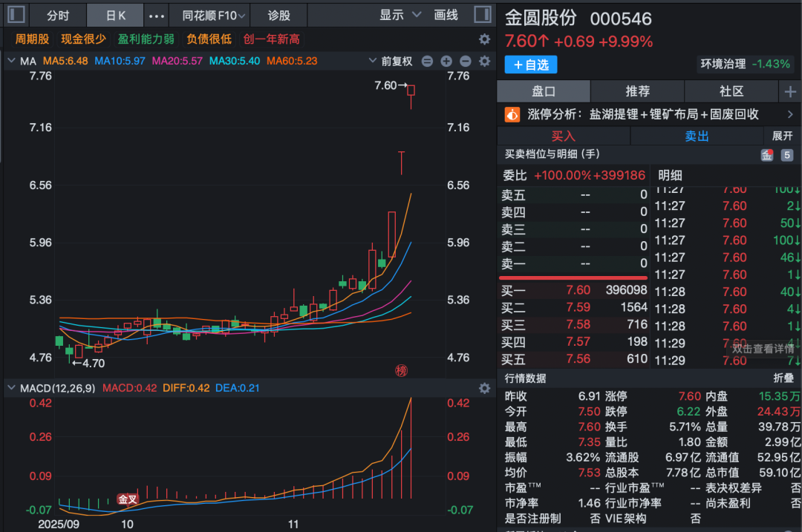Image resolution: width=802 pixels, height=532 pixels.
Task: Click the plus zoom-in chart icon
Action: (446, 62)
